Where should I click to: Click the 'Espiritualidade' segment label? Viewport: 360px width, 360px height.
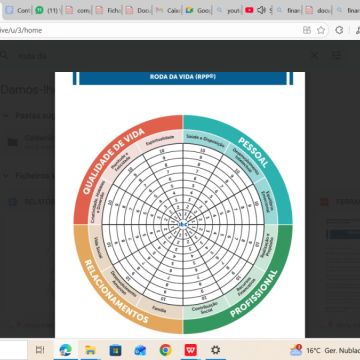(159, 140)
